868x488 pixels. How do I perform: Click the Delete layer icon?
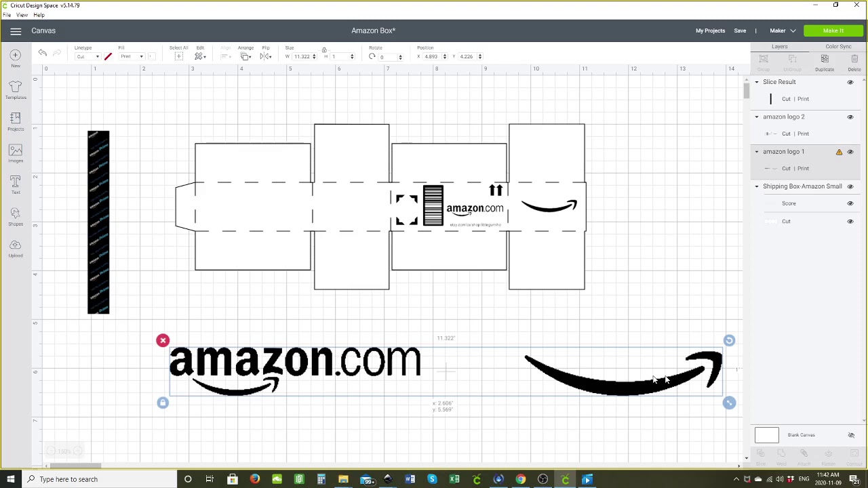tap(854, 62)
